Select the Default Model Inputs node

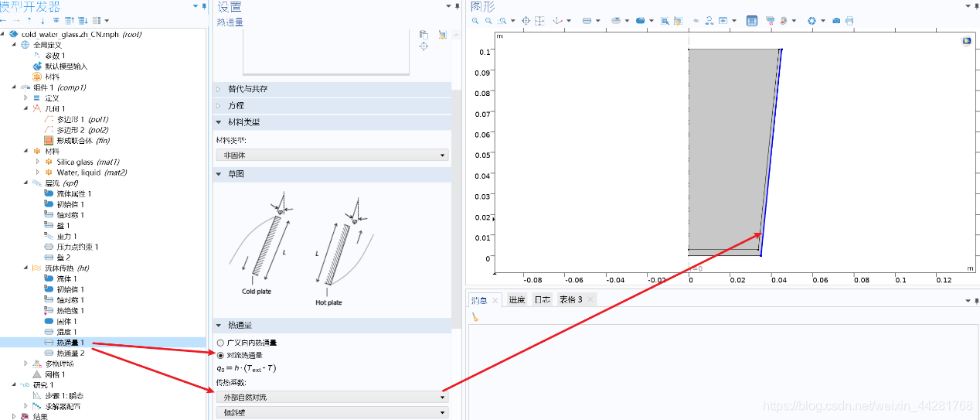coord(66,67)
